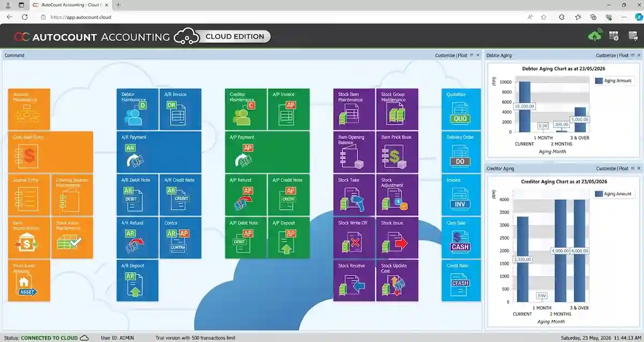The width and height of the screenshot is (644, 342).
Task: Open the A/P Credit Note tile
Action: [x=289, y=195]
